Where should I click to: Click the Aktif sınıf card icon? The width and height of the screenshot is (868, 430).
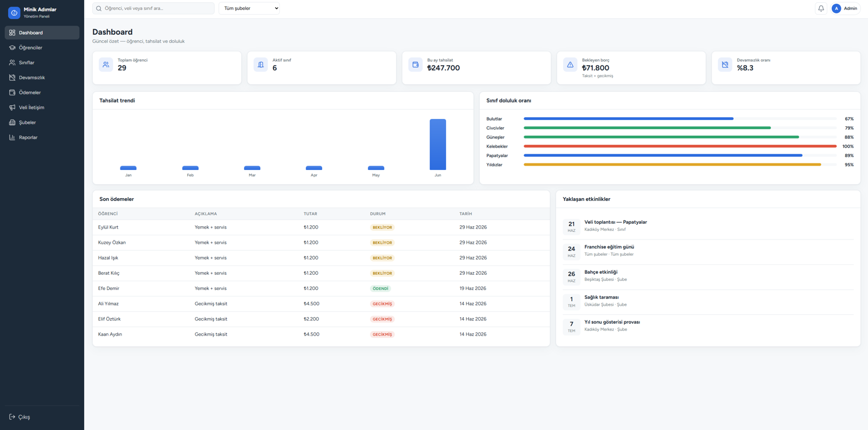tap(260, 65)
